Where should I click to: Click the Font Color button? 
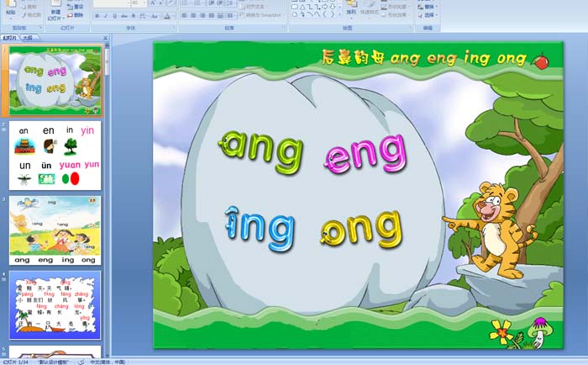coord(167,16)
